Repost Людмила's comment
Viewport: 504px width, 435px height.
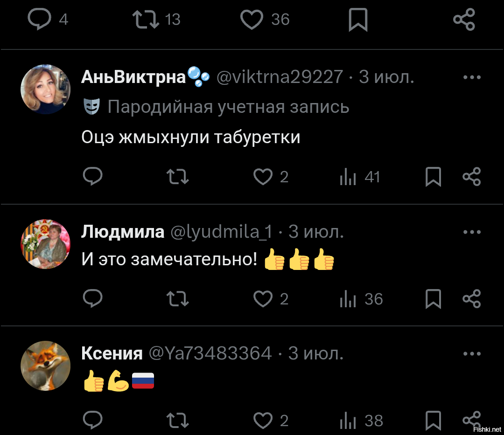point(177,299)
